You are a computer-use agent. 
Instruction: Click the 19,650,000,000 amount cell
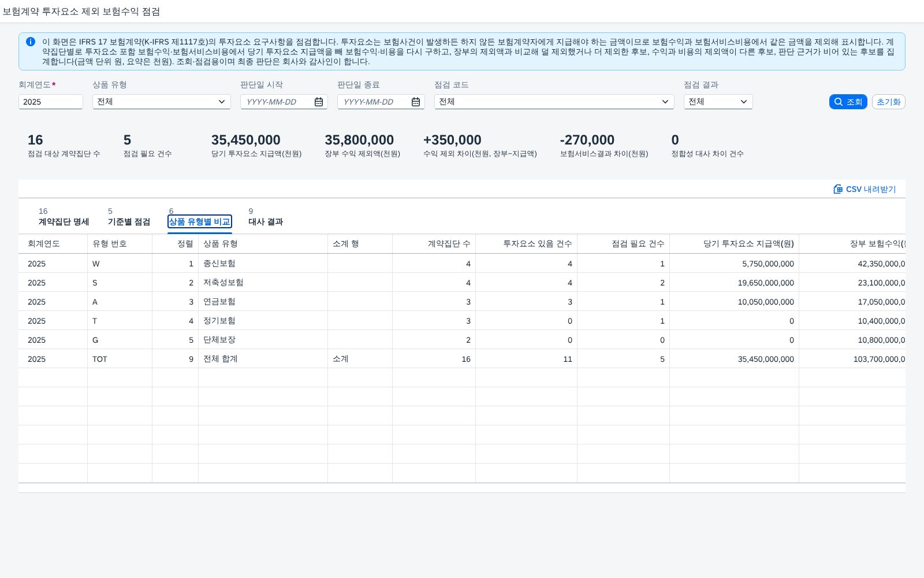tap(735, 283)
